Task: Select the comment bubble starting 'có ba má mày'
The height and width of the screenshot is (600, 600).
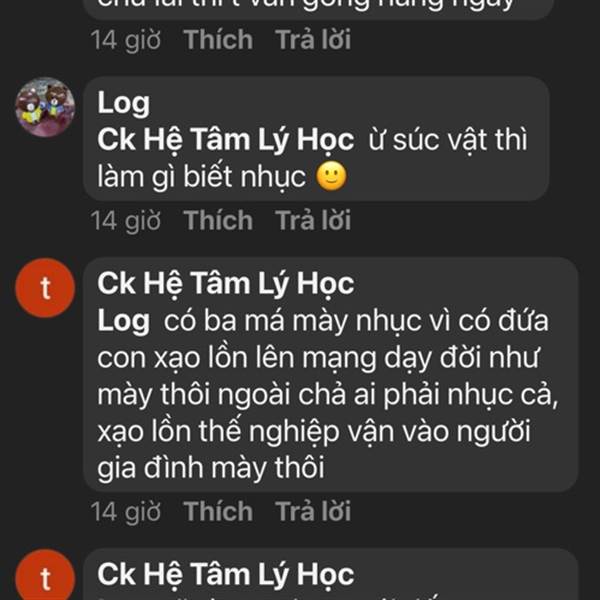Action: [x=330, y=375]
